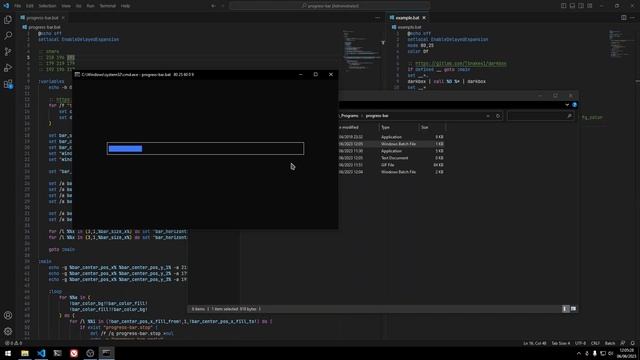The width and height of the screenshot is (640, 360).
Task: Expand the File Explorer ribbon chevron
Action: [x=567, y=105]
